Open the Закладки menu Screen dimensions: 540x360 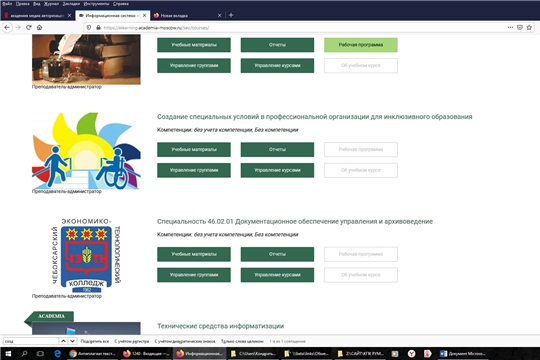click(71, 4)
